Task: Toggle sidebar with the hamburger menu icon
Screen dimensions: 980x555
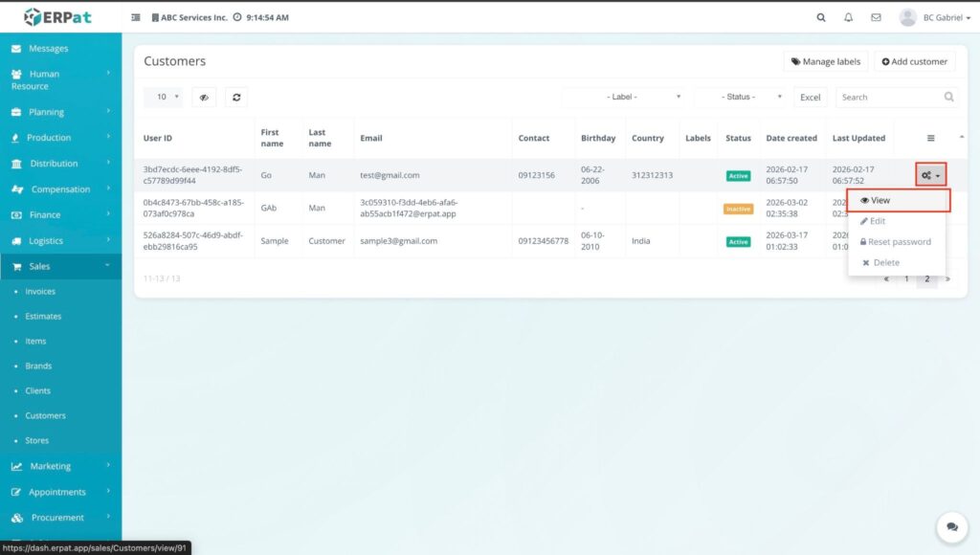Action: 136,17
